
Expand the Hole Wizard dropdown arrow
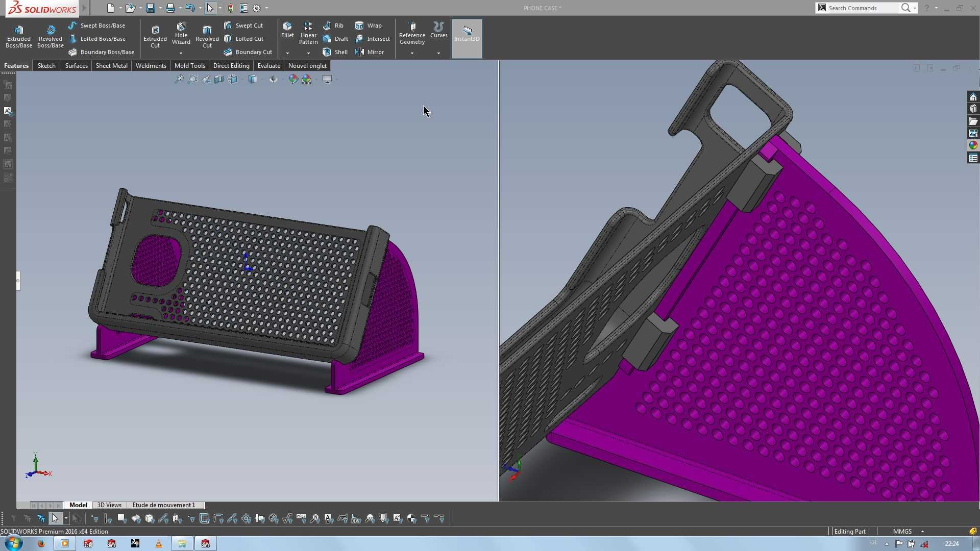click(181, 53)
